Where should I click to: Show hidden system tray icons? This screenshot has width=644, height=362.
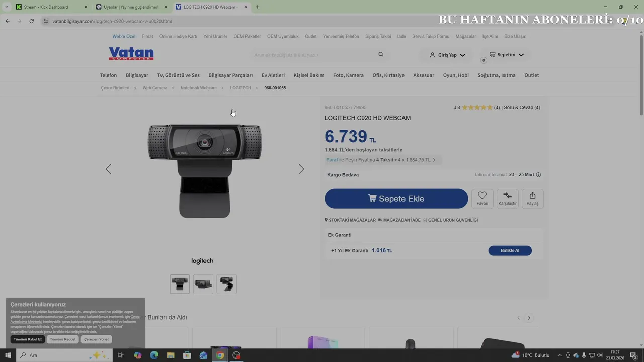pos(560,355)
